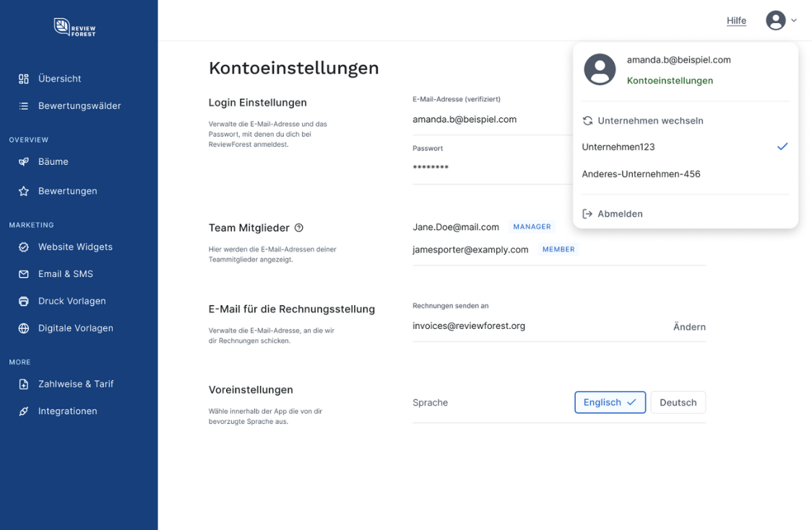The image size is (812, 530).
Task: Click the ReviewForest logo in sidebar
Action: tap(75, 27)
